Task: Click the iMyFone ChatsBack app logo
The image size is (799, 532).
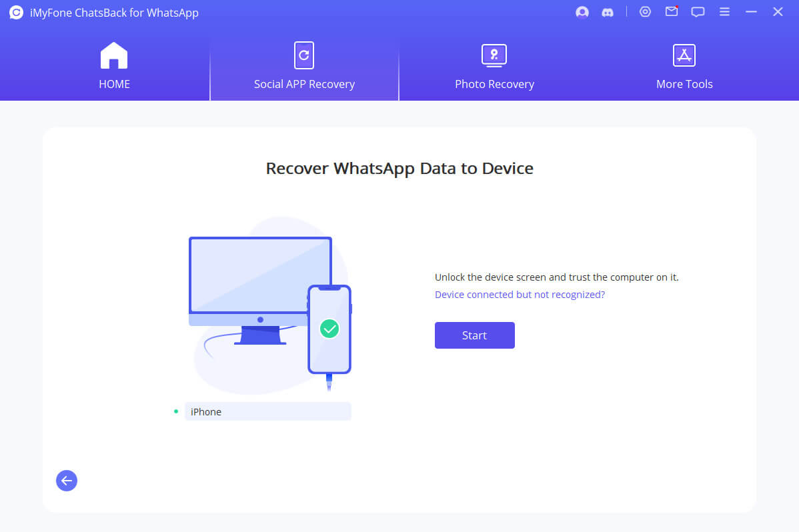Action: click(x=17, y=13)
